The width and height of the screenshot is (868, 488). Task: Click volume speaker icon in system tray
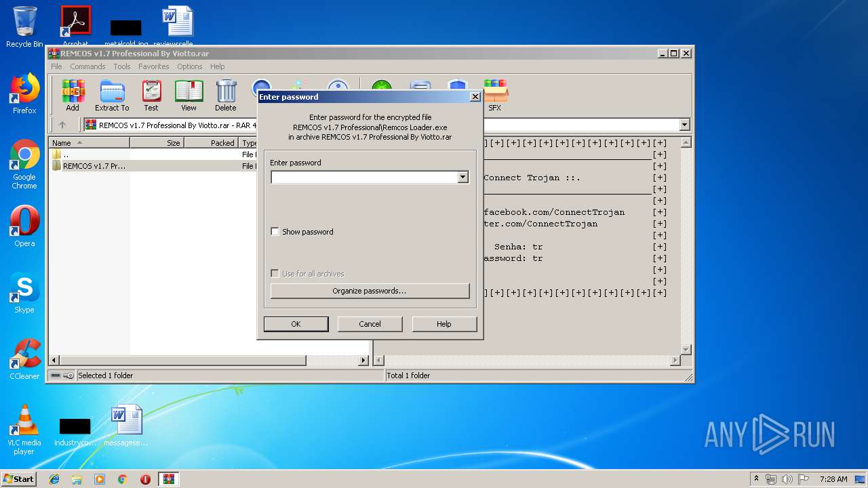point(787,479)
